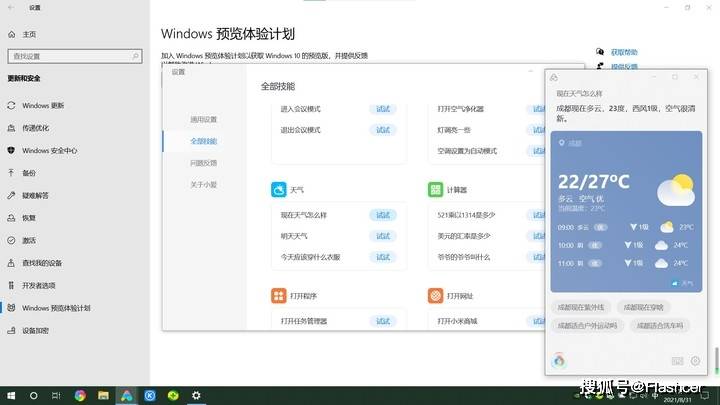Click the 计算器 skill icon
720x405 pixels.
pos(435,190)
